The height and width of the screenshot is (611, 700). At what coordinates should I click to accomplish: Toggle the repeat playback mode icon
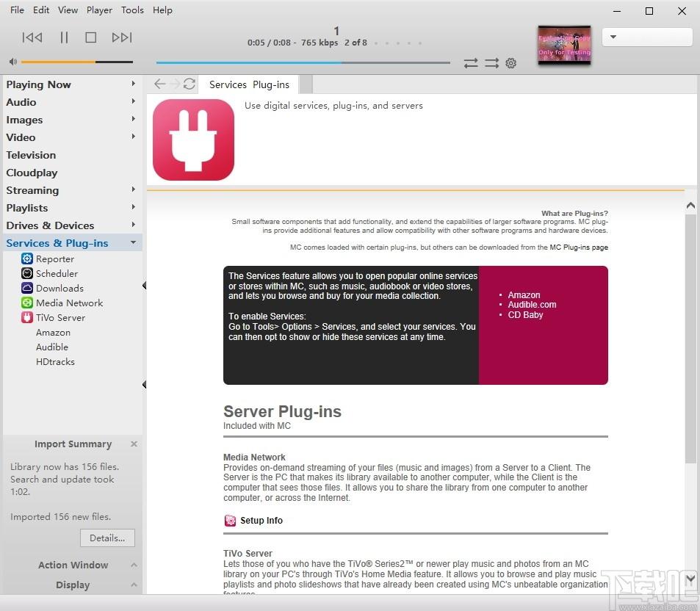click(x=471, y=63)
